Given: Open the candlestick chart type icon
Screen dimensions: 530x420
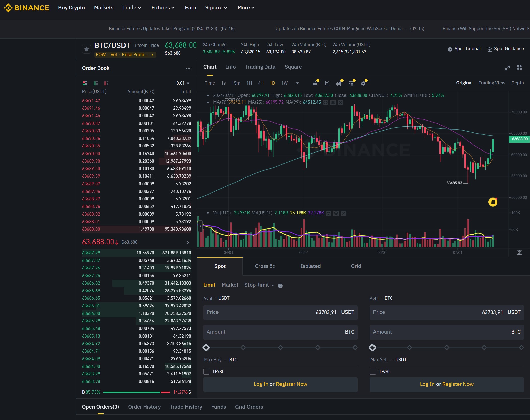Looking at the screenshot, I should (339, 83).
